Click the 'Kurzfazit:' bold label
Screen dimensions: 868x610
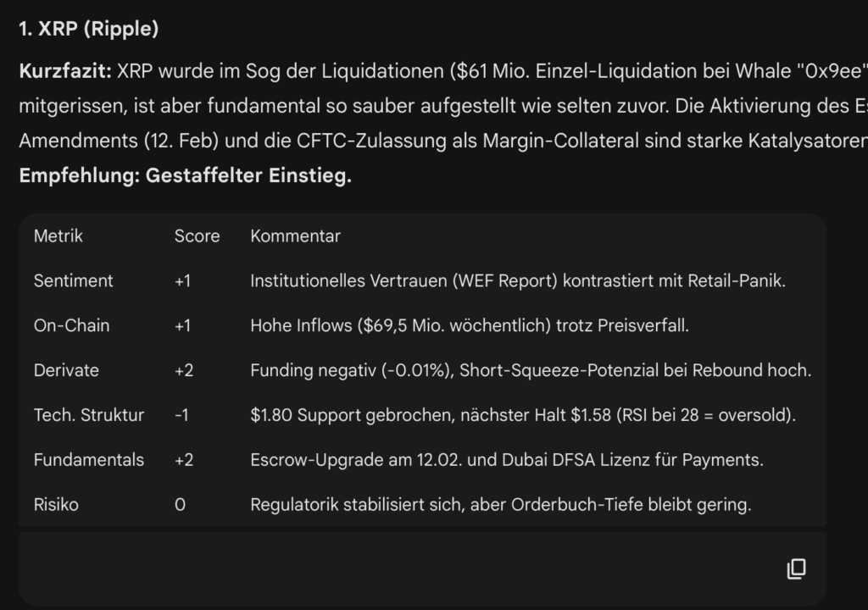65,71
